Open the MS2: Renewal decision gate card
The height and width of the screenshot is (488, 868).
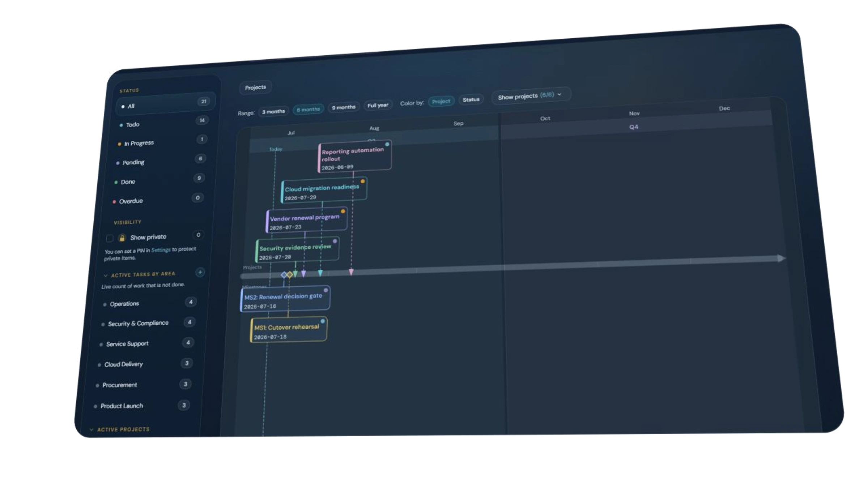[x=285, y=299]
